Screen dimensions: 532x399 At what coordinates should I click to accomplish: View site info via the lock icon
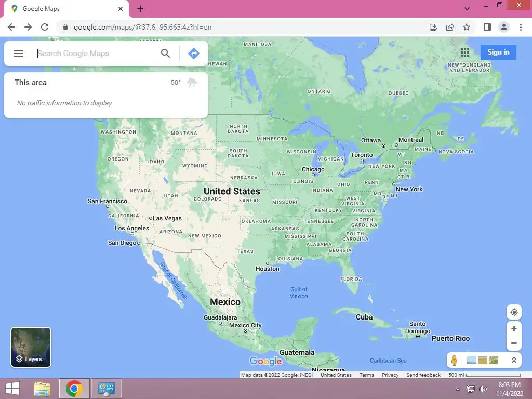tap(65, 27)
